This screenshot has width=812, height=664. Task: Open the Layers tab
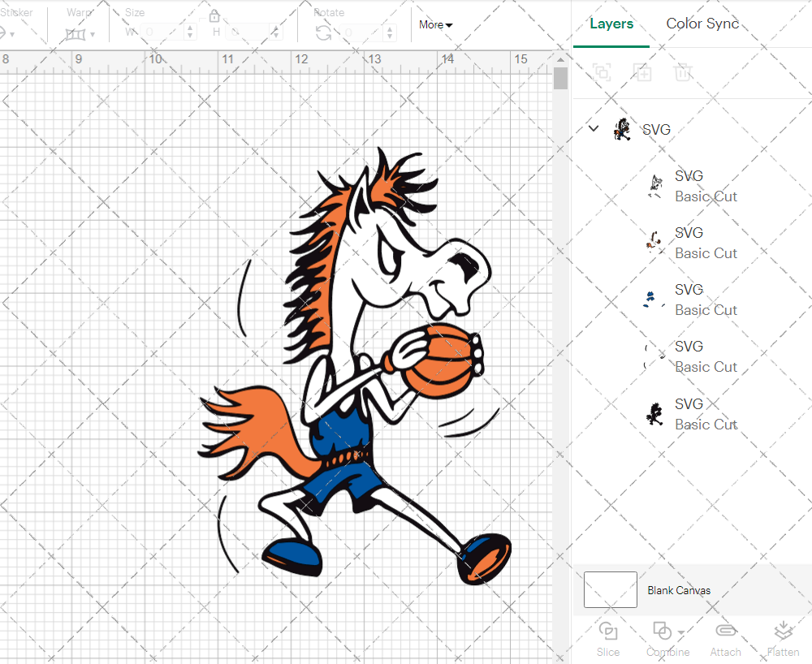click(611, 24)
